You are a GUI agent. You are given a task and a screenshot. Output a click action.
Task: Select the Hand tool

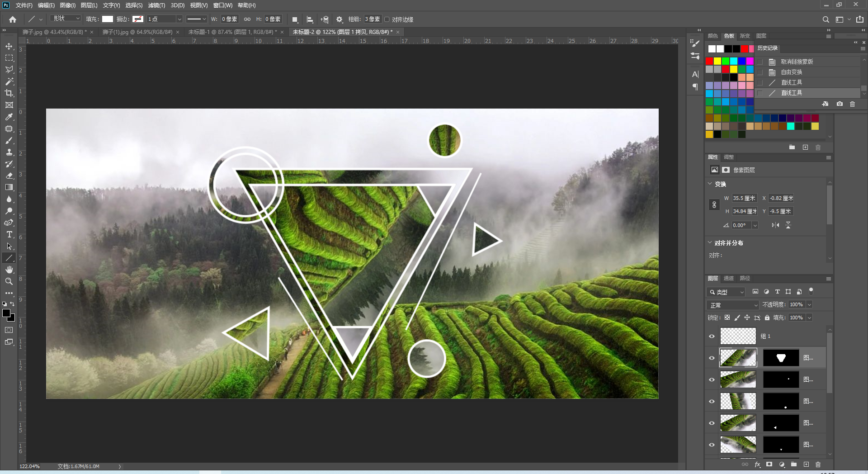click(9, 270)
